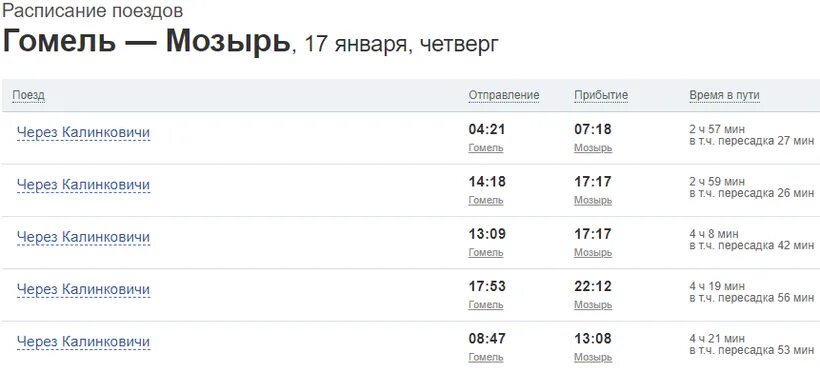Viewport: 820px width, 372px height.
Task: Open Мозырь station link under 17:17 second row
Action: pos(593,200)
